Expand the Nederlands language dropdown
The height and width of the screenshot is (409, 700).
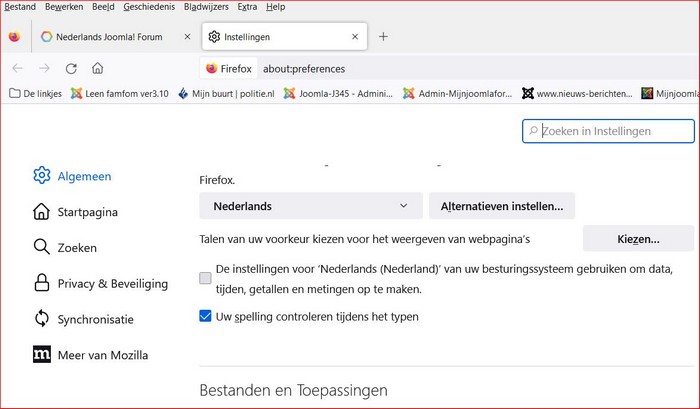click(311, 206)
